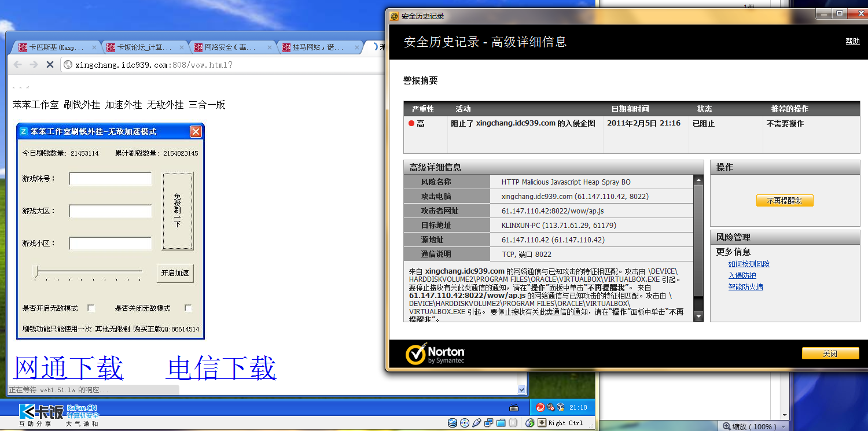The width and height of the screenshot is (868, 431).
Task: Click the VirtualBox additions tray icon
Action: point(560,407)
